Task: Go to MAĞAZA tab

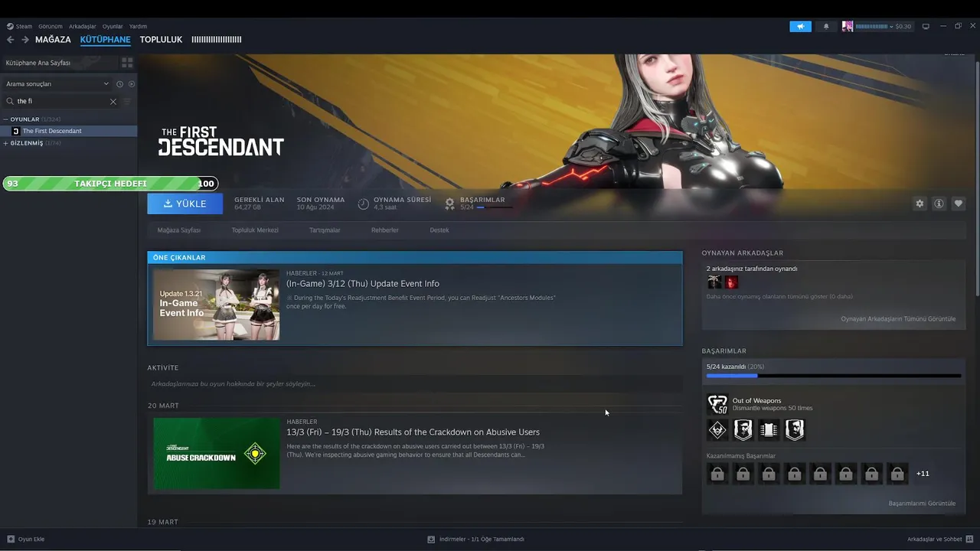Action: click(x=53, y=40)
